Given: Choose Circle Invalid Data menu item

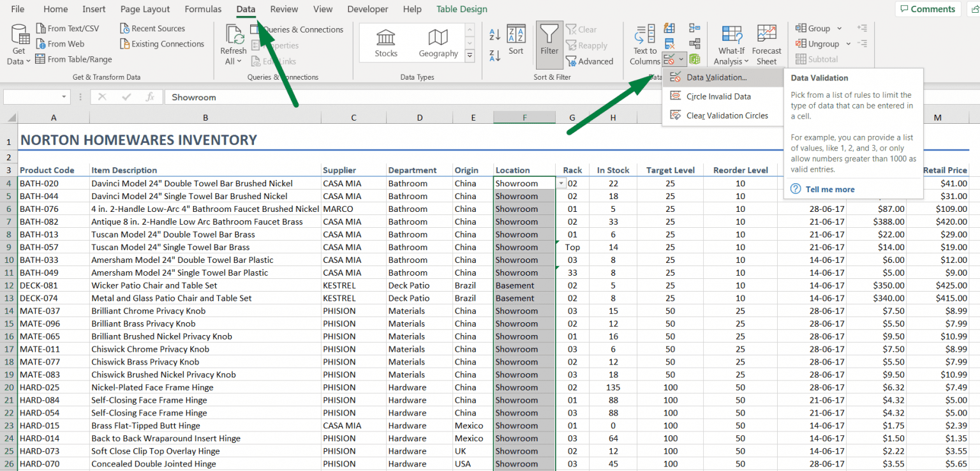Looking at the screenshot, I should click(x=718, y=96).
